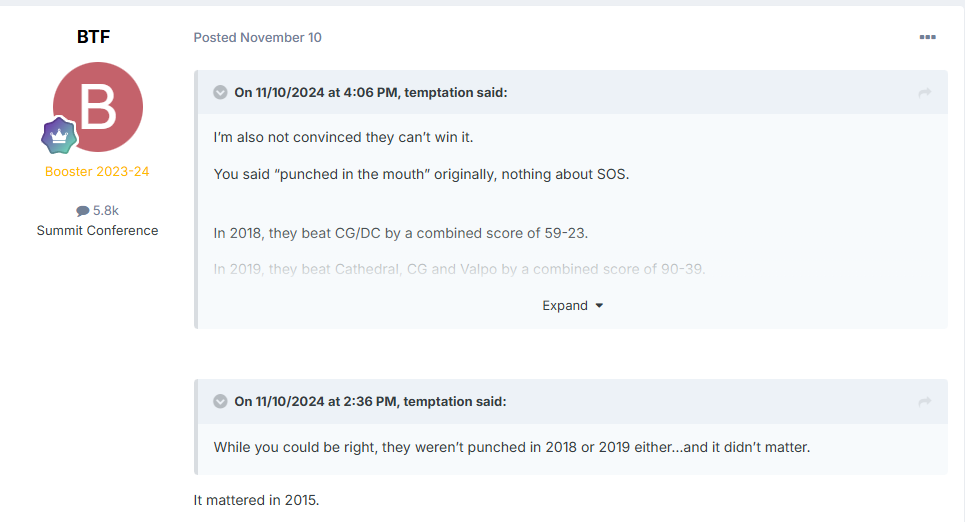Click the dropdown arrow beside Expand
The height and width of the screenshot is (522, 965).
[x=599, y=305]
